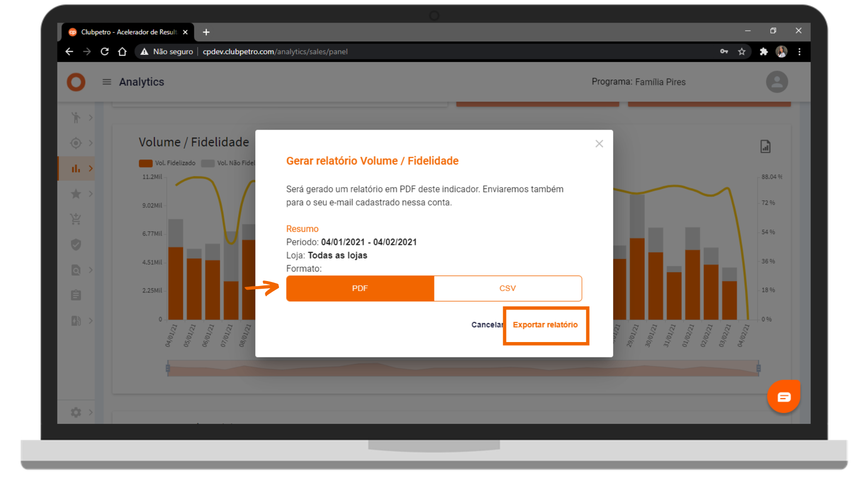Click the browser address bar URL

point(275,52)
